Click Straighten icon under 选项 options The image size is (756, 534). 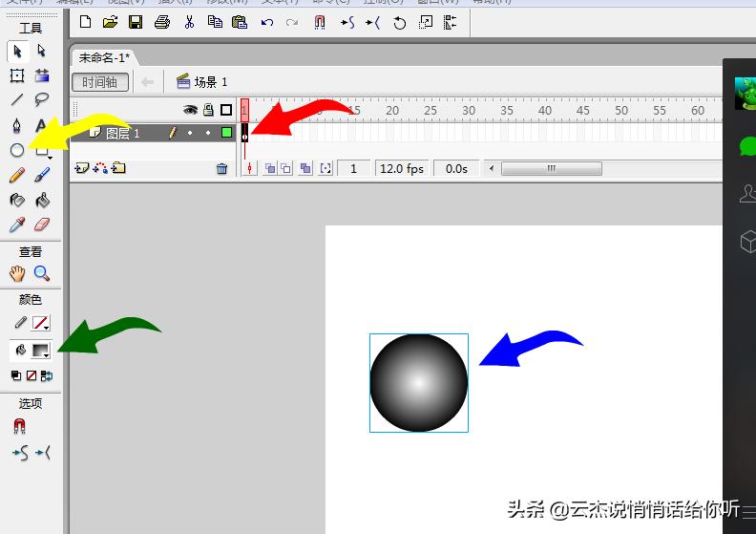[x=43, y=453]
